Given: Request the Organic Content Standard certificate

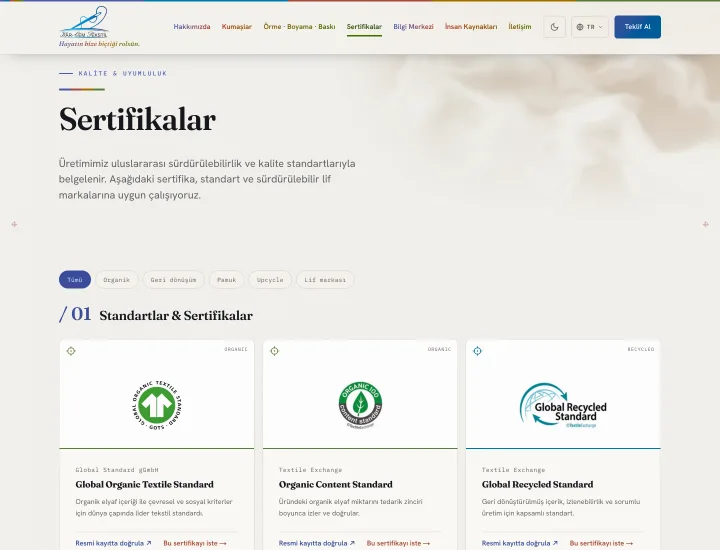Looking at the screenshot, I should point(399,543).
